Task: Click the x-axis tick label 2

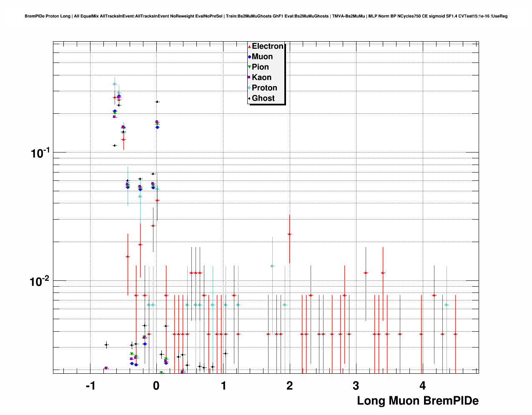Action: coord(289,386)
